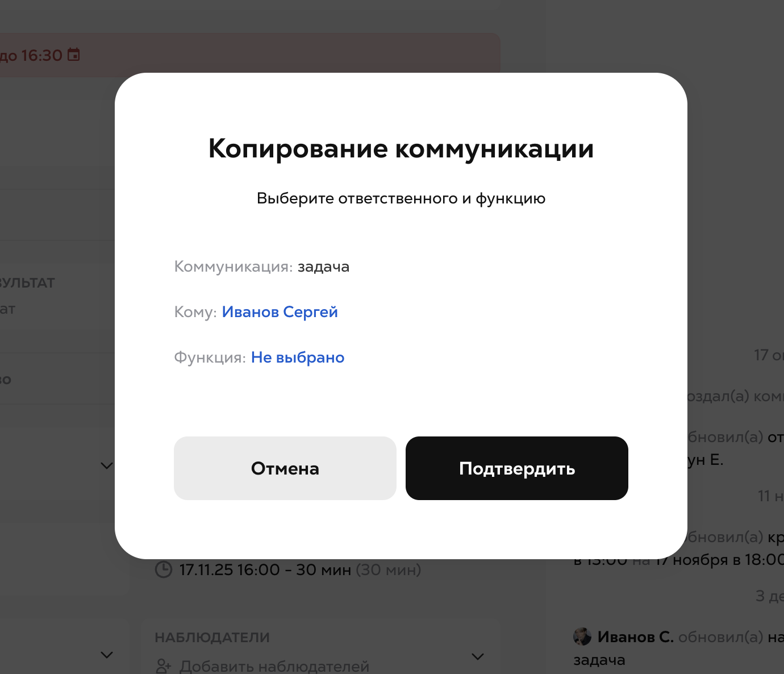Click Коммуникация: задача value text
The width and height of the screenshot is (784, 674).
pos(323,267)
